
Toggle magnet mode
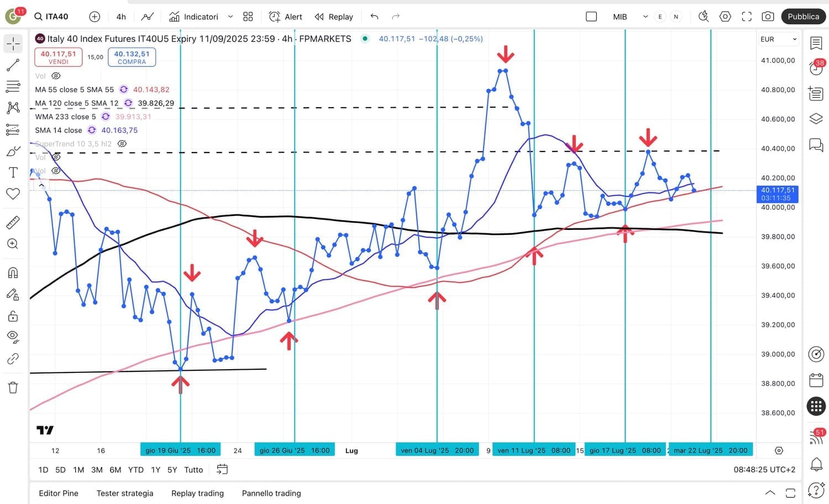[13, 272]
